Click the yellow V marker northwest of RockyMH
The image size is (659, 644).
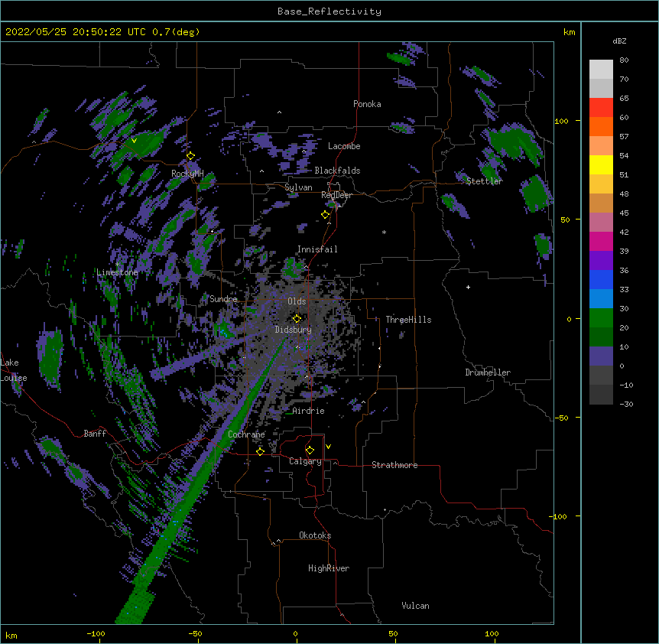[134, 141]
